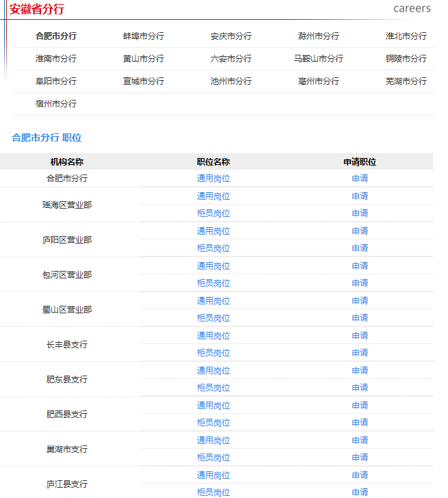The width and height of the screenshot is (448, 498).
Task: Open 通用岗位 link for 瑶海区营业部
Action: (x=213, y=196)
